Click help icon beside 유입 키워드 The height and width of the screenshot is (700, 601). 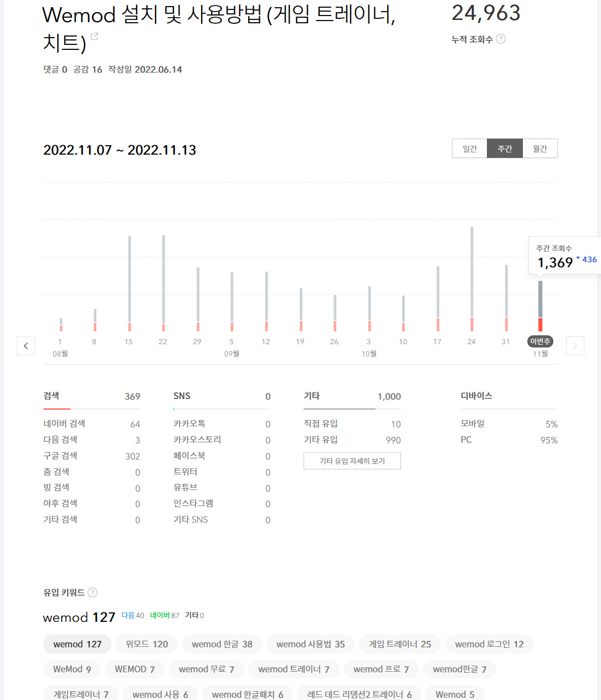[x=93, y=592]
